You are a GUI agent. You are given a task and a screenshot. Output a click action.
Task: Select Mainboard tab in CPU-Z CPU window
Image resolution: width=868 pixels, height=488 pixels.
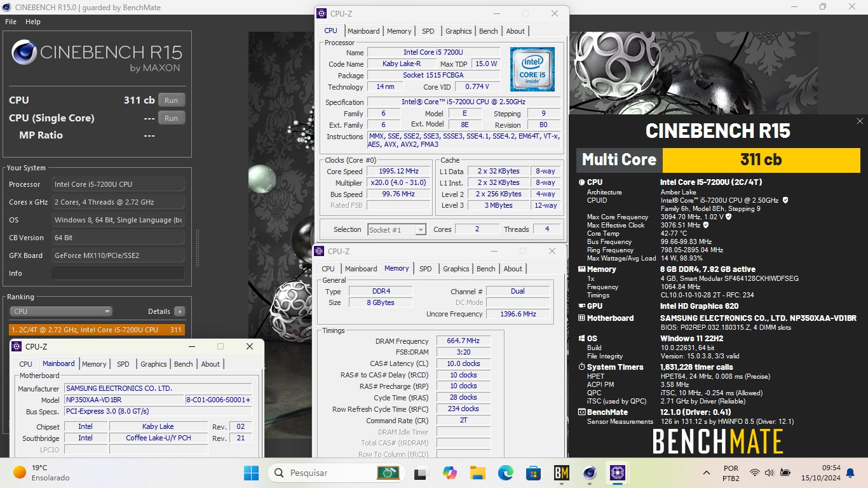(x=363, y=31)
